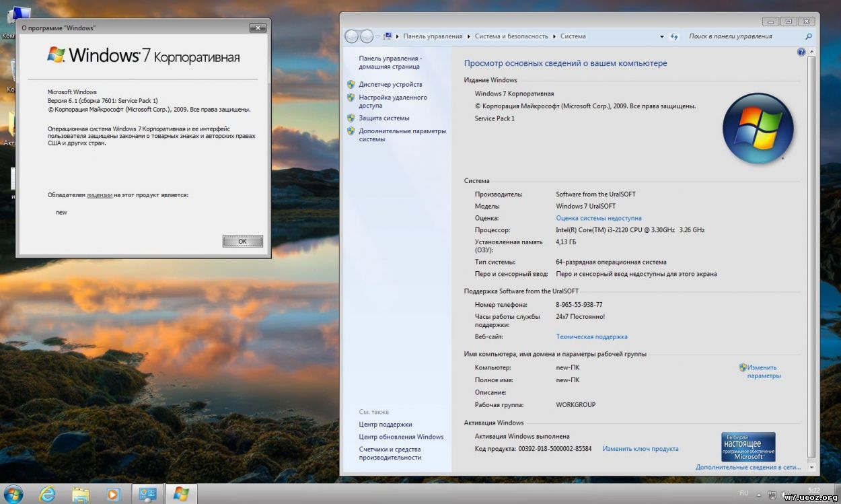
Task: Switch to the winver taskbar button with Windows flag
Action: tap(181, 494)
